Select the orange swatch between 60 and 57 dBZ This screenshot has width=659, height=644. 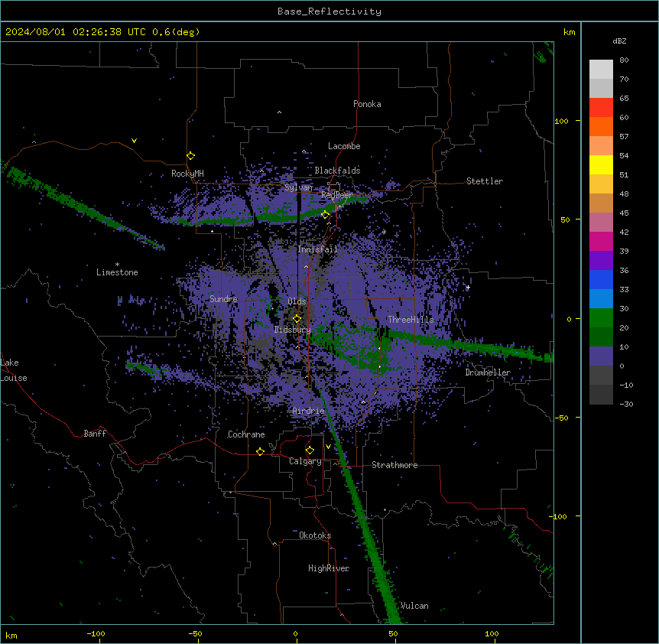point(601,126)
